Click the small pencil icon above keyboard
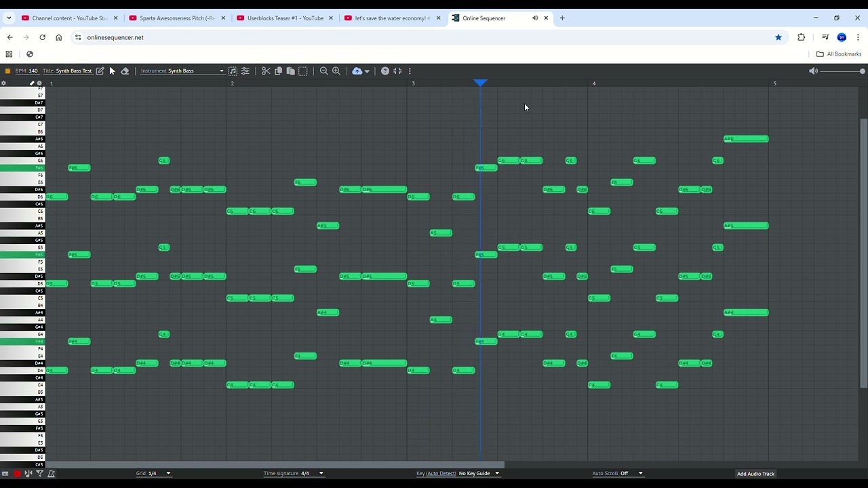Image resolution: width=868 pixels, height=488 pixels. coord(32,83)
